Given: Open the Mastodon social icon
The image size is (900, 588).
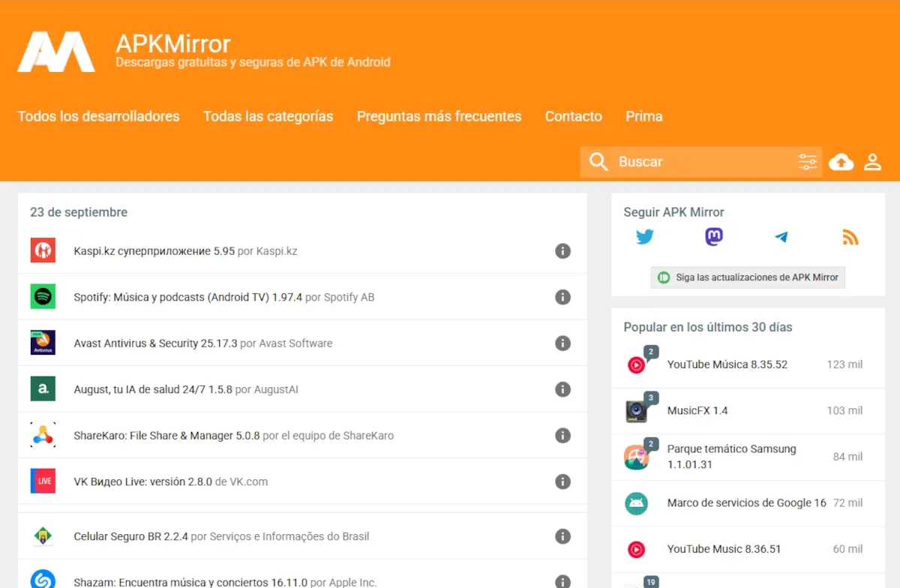Looking at the screenshot, I should 714,238.
